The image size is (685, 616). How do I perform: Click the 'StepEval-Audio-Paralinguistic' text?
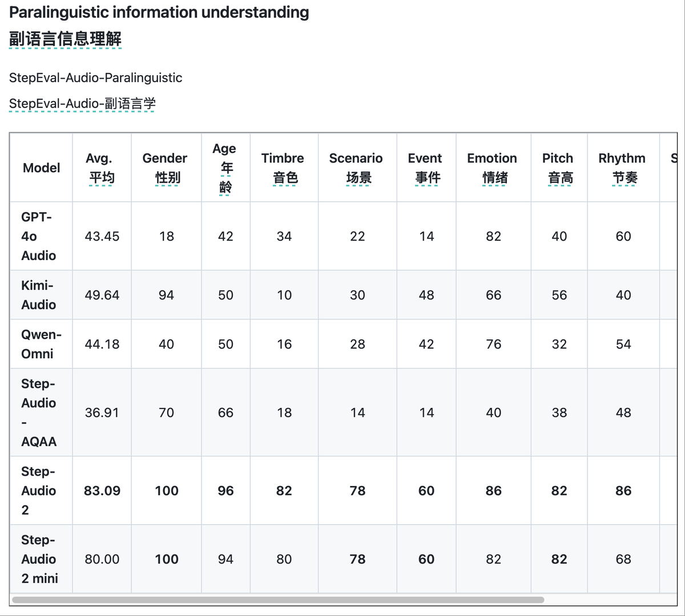coord(96,78)
